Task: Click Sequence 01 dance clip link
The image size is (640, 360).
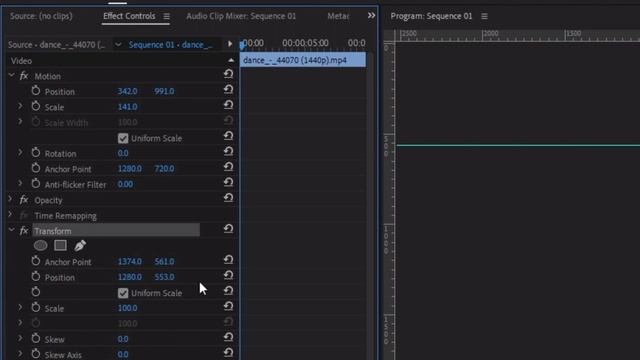Action: pyautogui.click(x=171, y=45)
